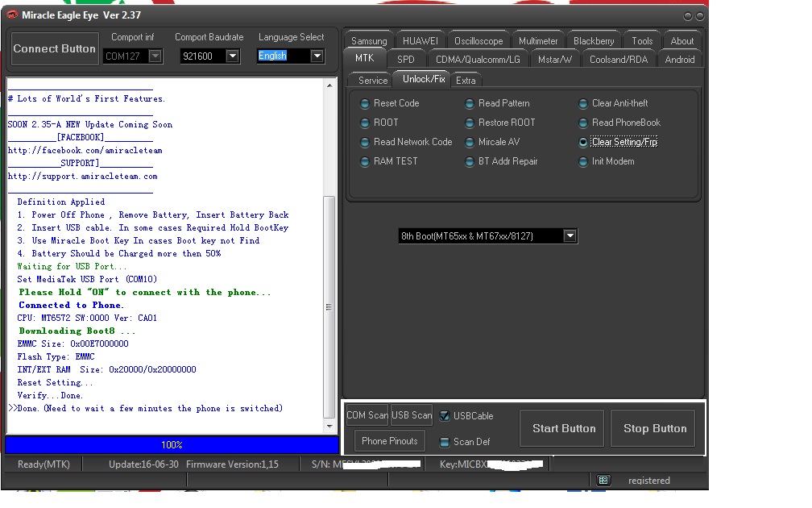Click the Connect Button
Viewport: 812px width, 508px height.
point(55,48)
